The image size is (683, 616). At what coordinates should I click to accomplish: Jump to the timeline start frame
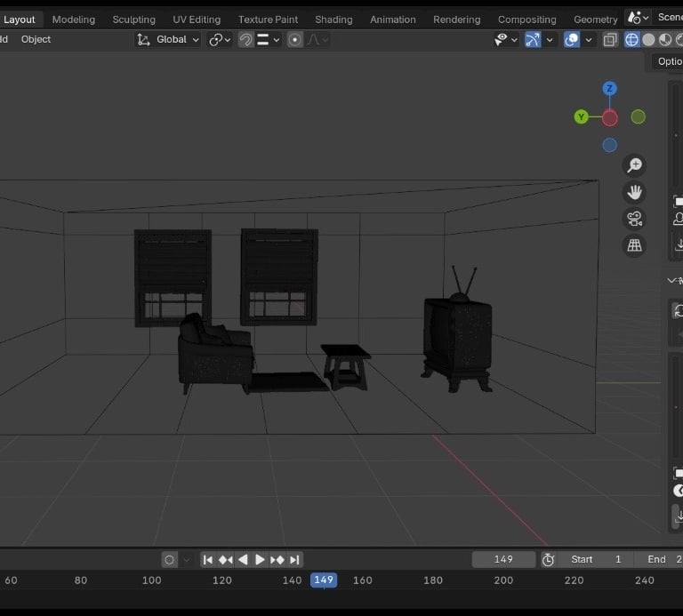[x=208, y=559]
